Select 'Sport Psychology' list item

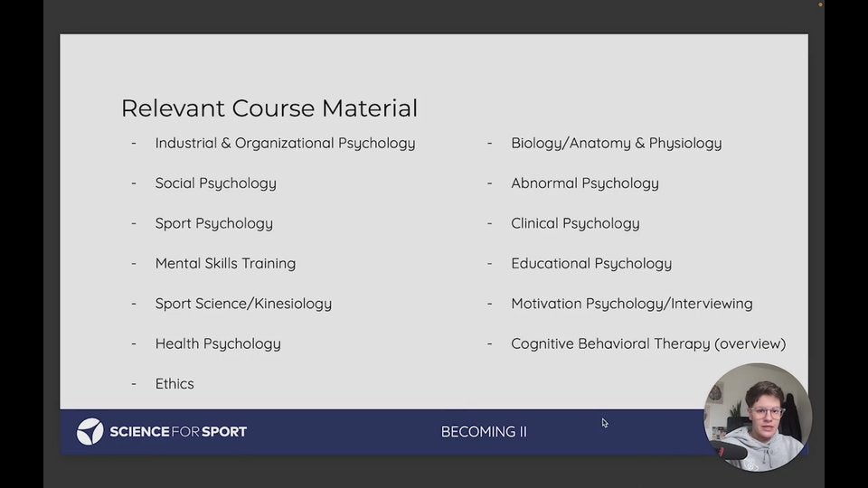point(214,223)
